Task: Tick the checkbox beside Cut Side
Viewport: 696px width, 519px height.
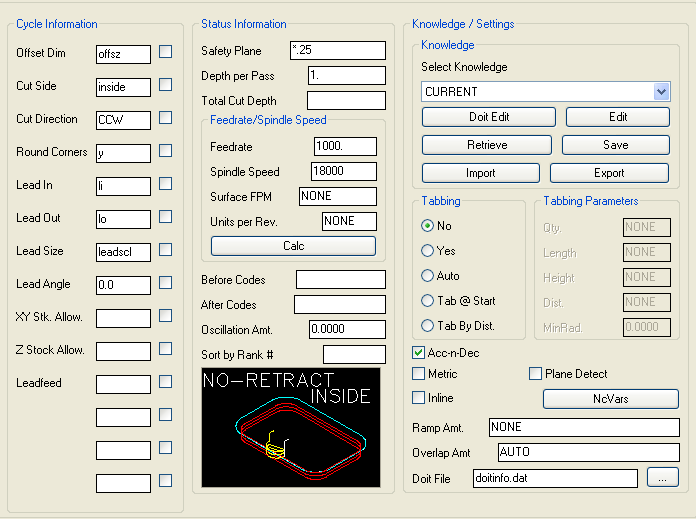Action: (166, 85)
